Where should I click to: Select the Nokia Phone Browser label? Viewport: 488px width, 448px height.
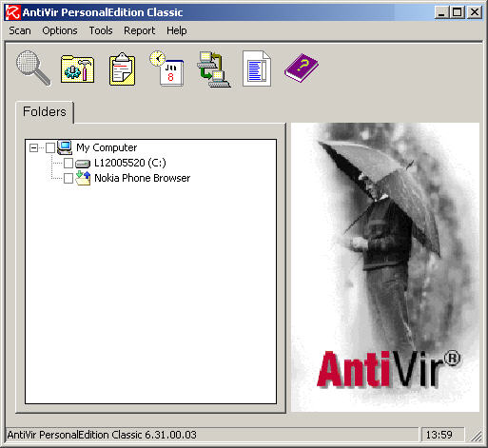point(143,178)
